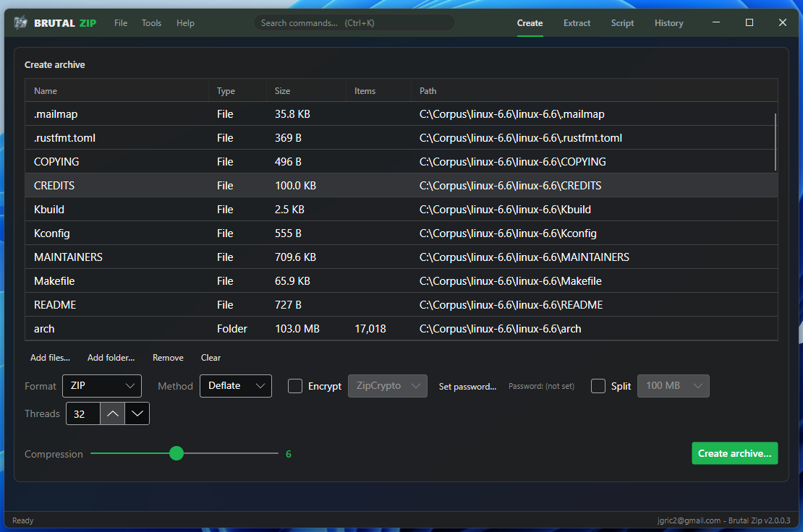Open the Tools menu
Viewport: 803px width, 532px height.
[152, 23]
